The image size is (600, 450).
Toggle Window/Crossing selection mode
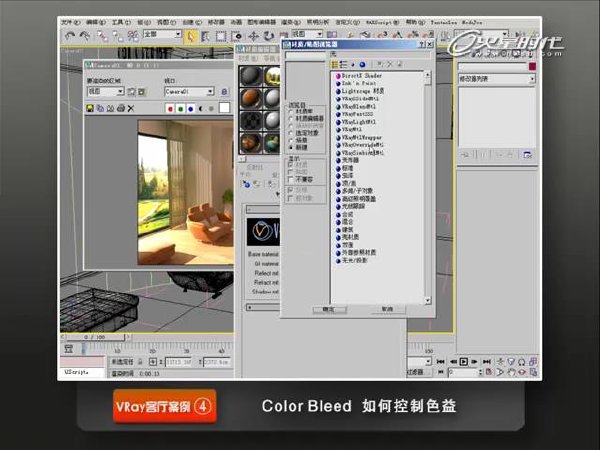(236, 36)
